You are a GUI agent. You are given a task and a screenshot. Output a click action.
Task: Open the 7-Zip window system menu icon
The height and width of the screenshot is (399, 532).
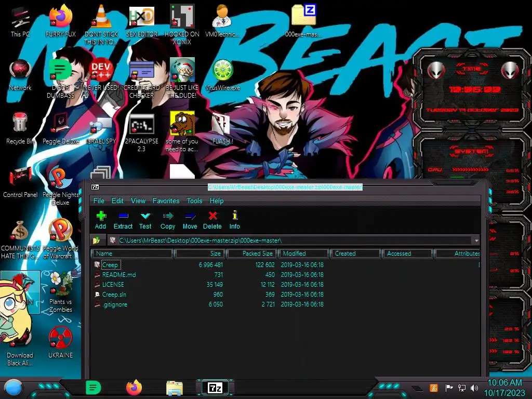click(96, 187)
